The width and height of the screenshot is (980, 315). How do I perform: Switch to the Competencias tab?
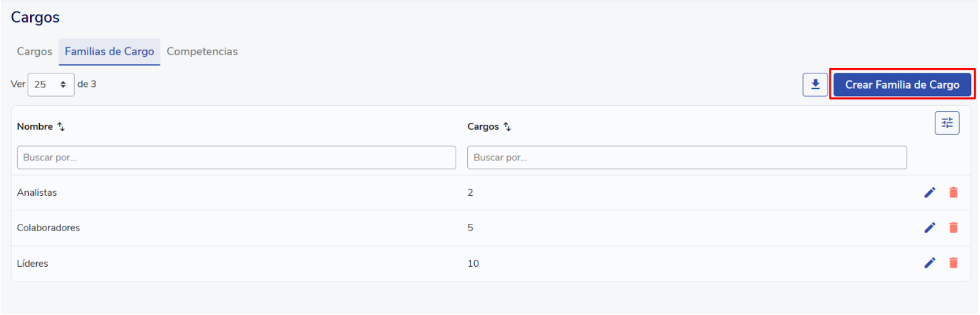click(x=202, y=51)
